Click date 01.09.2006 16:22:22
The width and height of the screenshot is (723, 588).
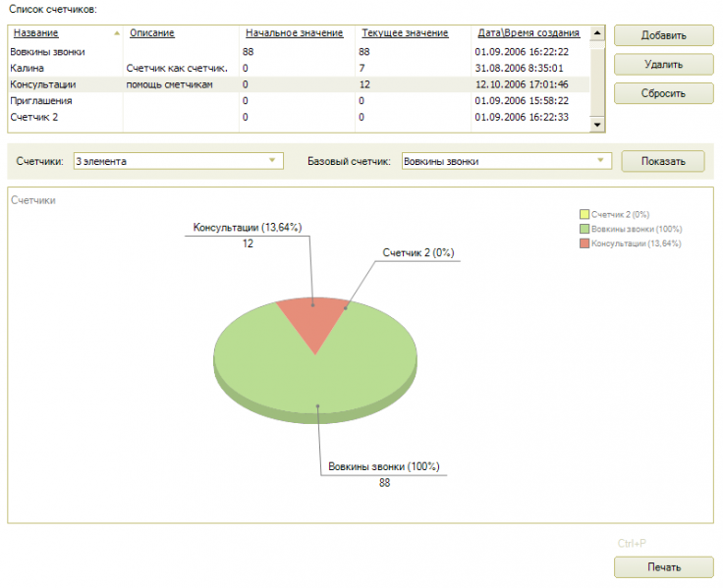point(522,52)
